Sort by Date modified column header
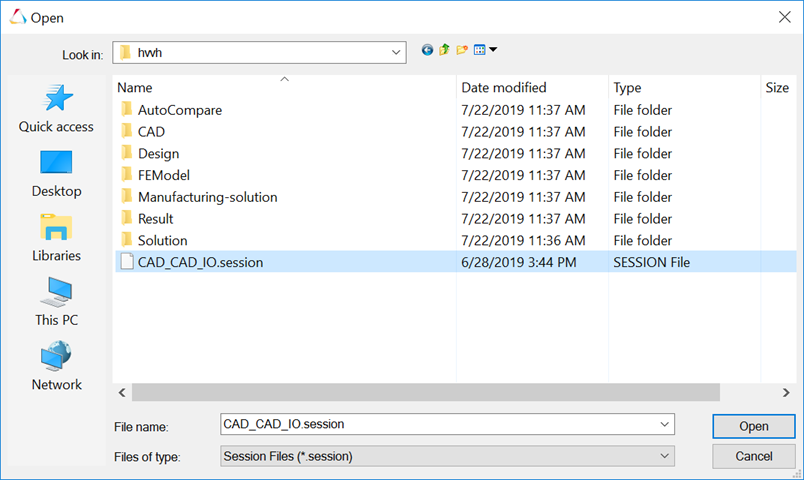The height and width of the screenshot is (480, 804). [504, 88]
